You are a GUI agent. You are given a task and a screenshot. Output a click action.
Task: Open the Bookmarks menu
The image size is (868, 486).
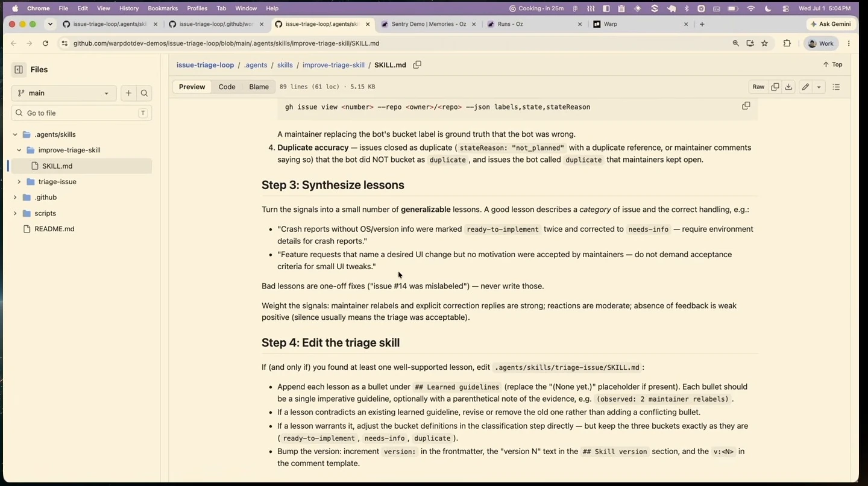click(x=163, y=8)
